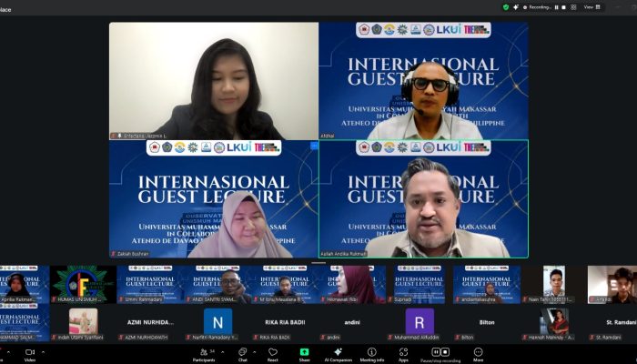The height and width of the screenshot is (364, 637).
Task: Click the Recording status indicator
Action: click(x=537, y=7)
